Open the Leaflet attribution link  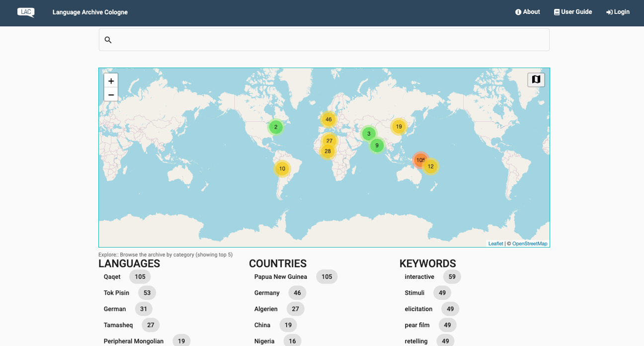click(495, 244)
